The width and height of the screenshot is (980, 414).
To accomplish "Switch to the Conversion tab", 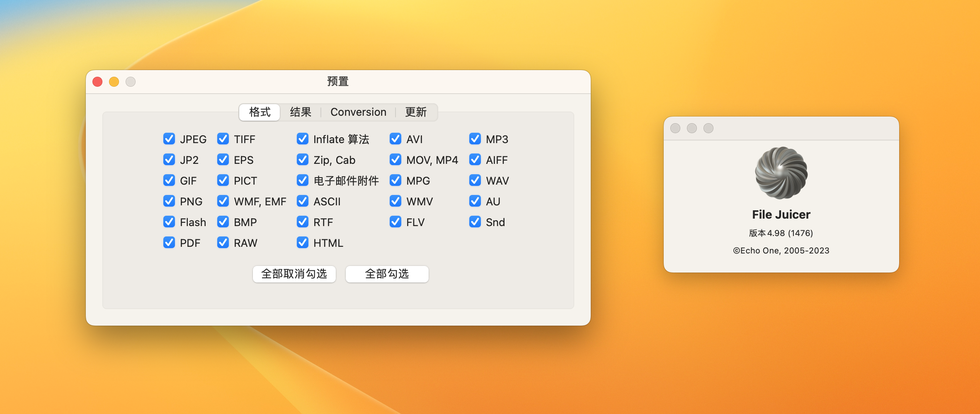I will click(358, 112).
